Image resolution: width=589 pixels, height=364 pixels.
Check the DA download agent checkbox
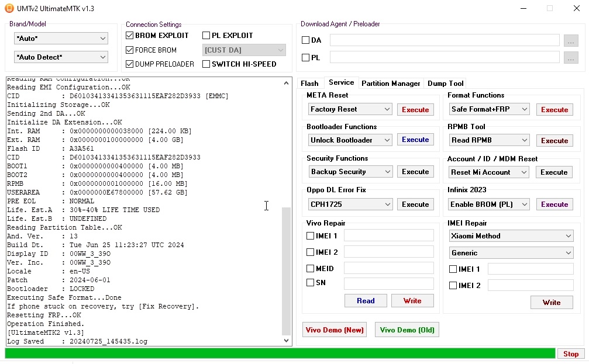pyautogui.click(x=305, y=40)
